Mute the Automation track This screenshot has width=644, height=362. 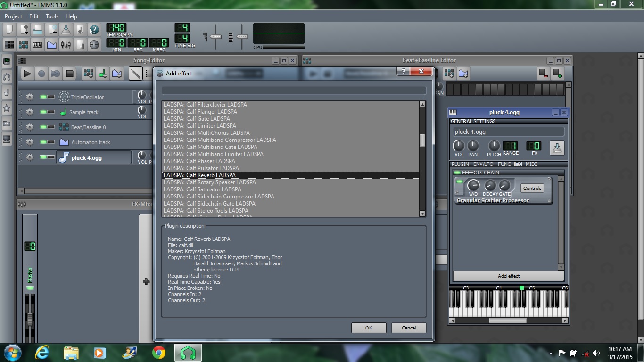click(x=43, y=142)
